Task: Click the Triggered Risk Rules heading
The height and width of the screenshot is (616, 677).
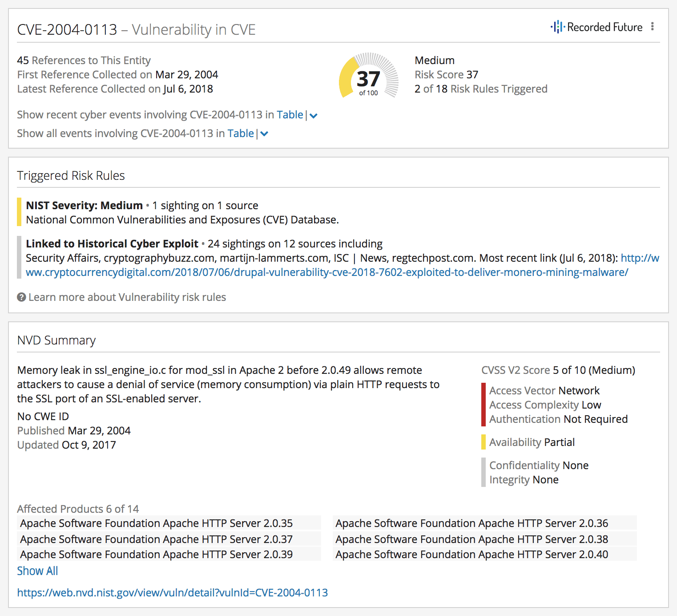Action: tap(71, 175)
